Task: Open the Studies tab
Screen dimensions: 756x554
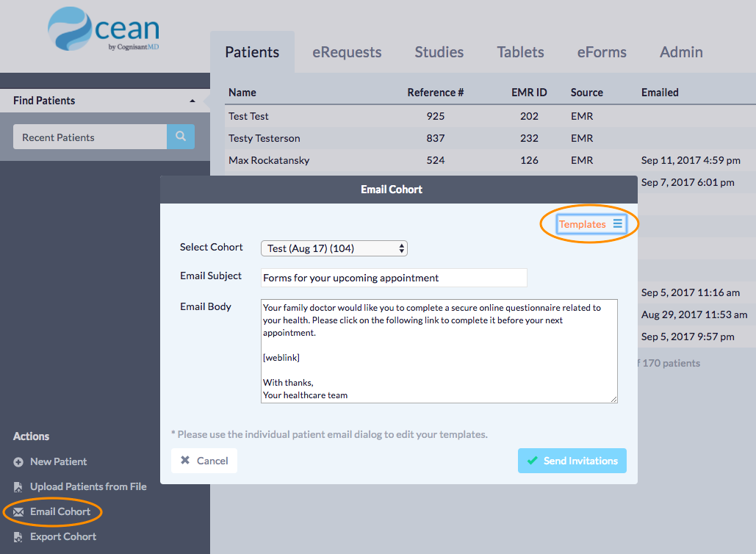Action: 439,52
